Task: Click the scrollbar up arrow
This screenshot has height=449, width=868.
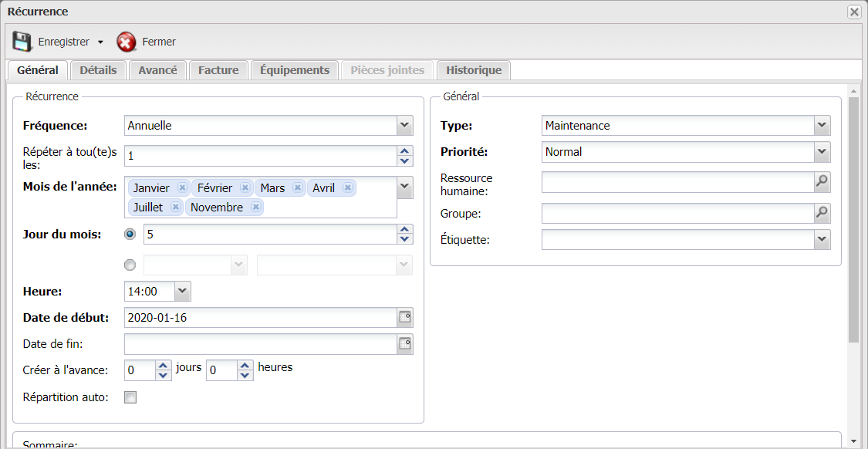Action: point(853,90)
